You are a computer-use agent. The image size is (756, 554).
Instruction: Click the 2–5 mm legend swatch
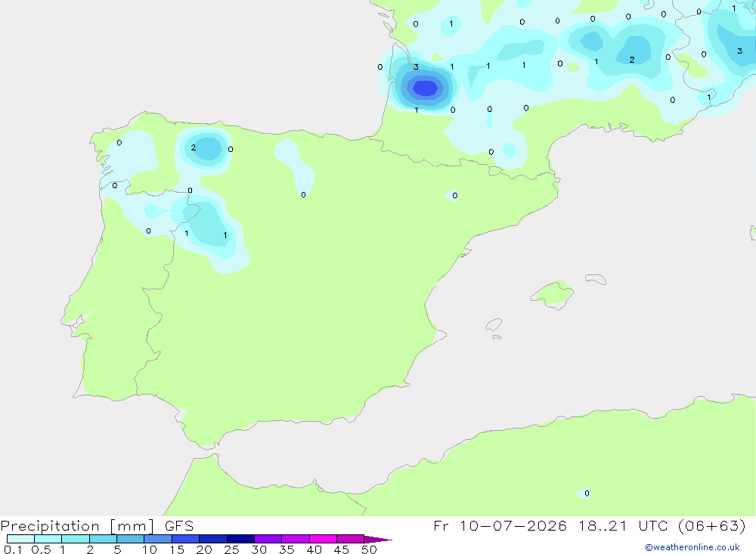pos(103,539)
